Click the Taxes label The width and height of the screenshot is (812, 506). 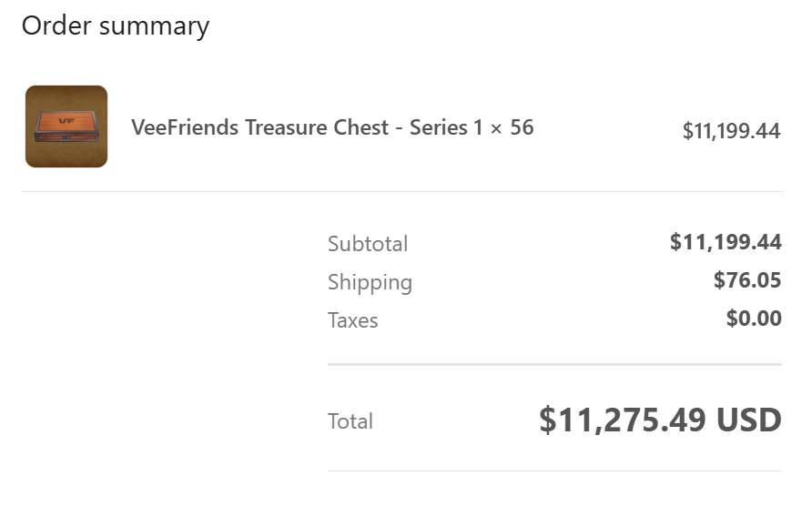pyautogui.click(x=352, y=320)
